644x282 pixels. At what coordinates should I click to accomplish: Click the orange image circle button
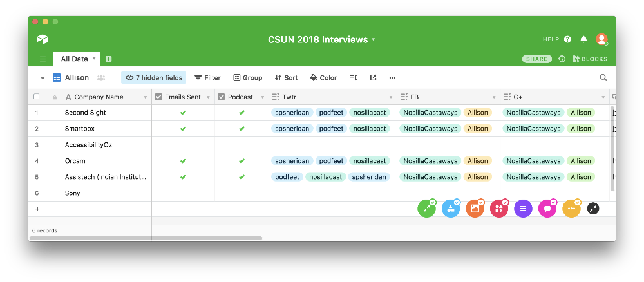(x=475, y=209)
